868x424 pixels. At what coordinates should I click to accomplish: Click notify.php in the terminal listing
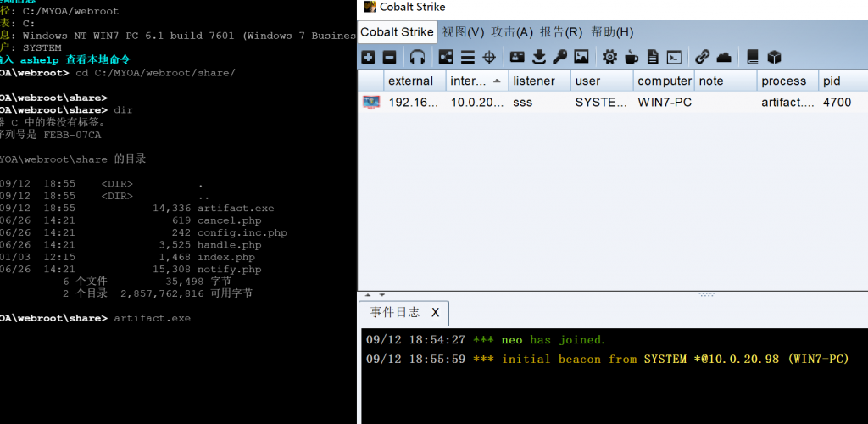tap(229, 269)
